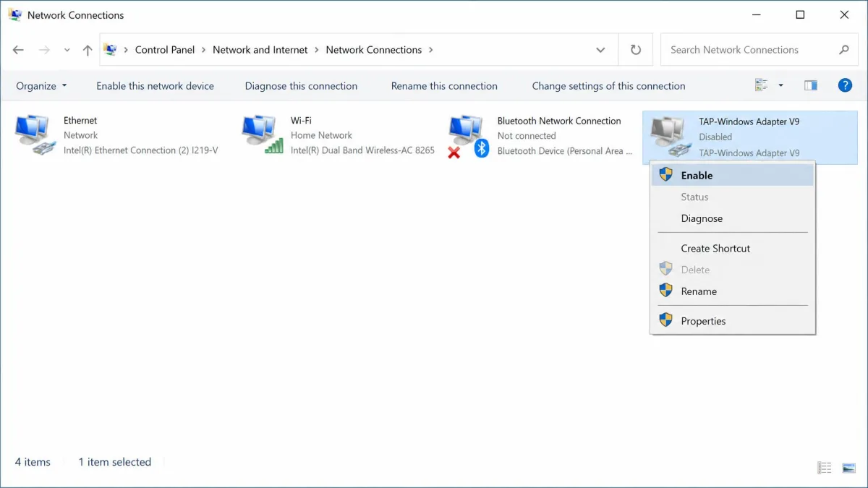This screenshot has height=488, width=868.
Task: Expand chevron after Network and Internet breadcrumb
Action: pos(316,50)
